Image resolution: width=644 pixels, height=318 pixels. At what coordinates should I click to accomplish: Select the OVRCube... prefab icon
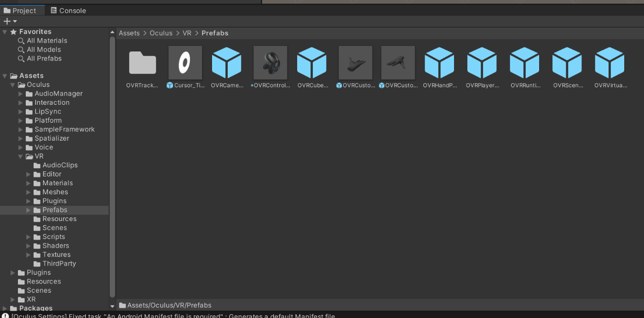[312, 63]
